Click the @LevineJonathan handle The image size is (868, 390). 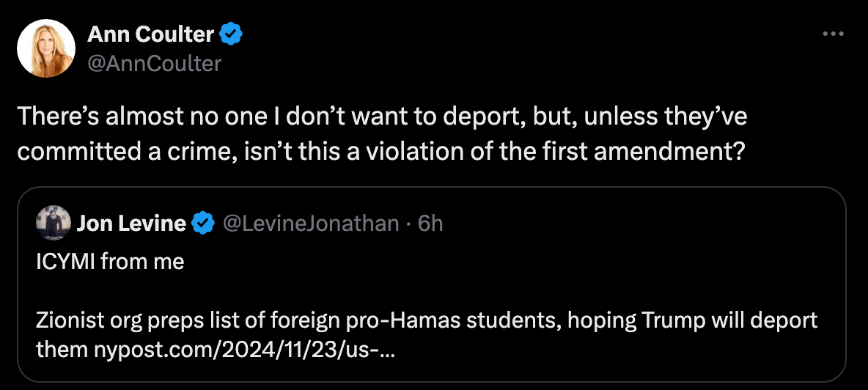309,224
